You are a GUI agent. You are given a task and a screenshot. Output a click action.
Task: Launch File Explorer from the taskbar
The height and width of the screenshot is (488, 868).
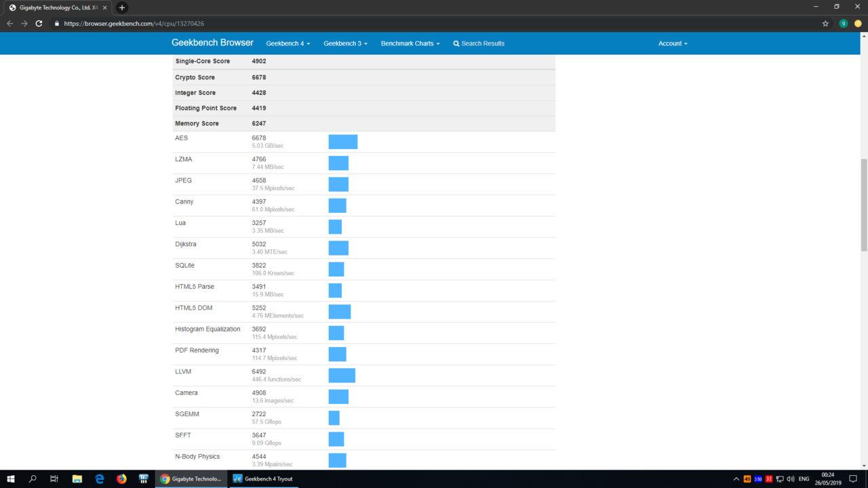pyautogui.click(x=77, y=479)
